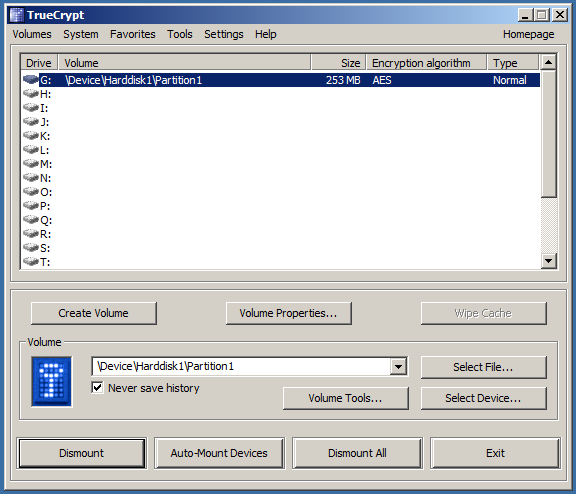Click the K: drive icon
Image resolution: width=576 pixels, height=494 pixels.
coord(31,136)
